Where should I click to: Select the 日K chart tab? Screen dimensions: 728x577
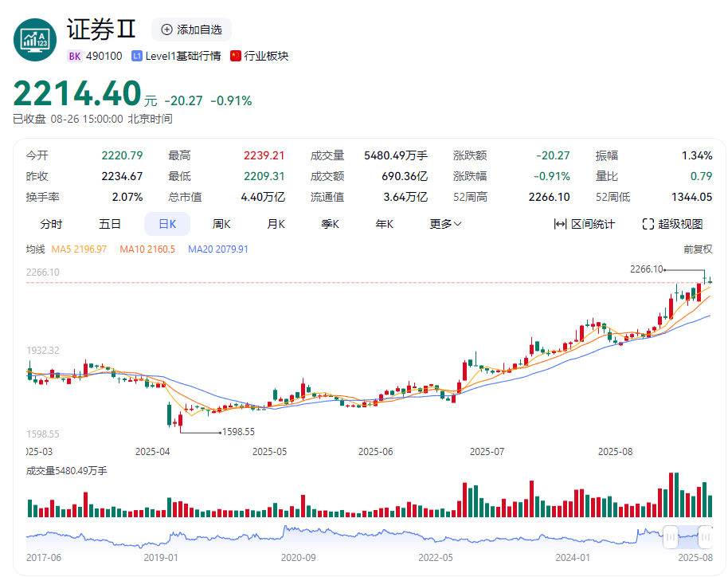[167, 225]
